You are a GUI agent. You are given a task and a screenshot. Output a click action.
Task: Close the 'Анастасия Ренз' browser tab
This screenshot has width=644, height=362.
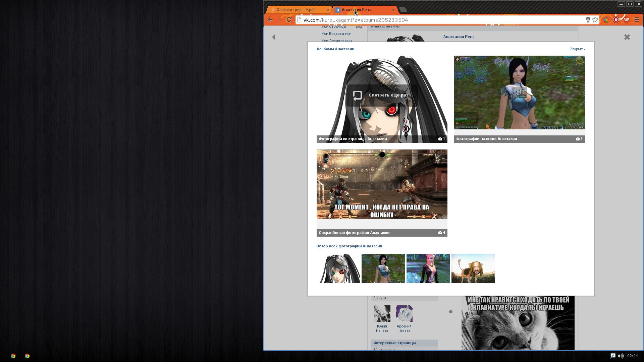(393, 10)
